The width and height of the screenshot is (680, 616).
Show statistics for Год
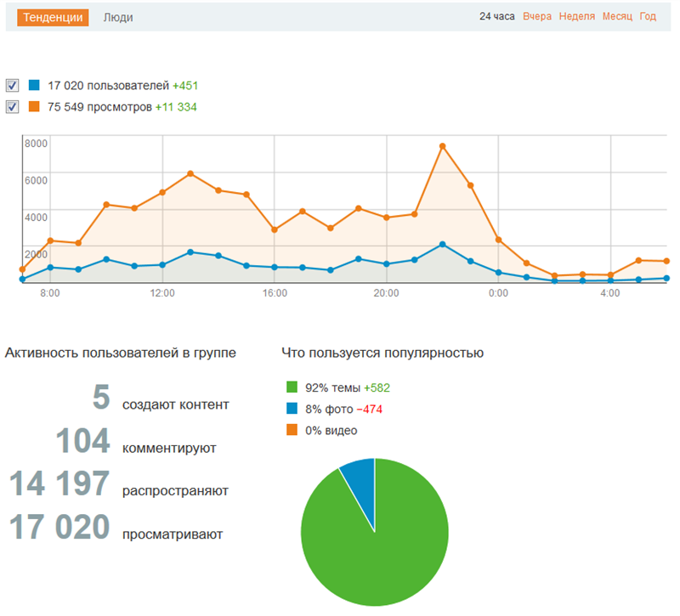click(648, 16)
